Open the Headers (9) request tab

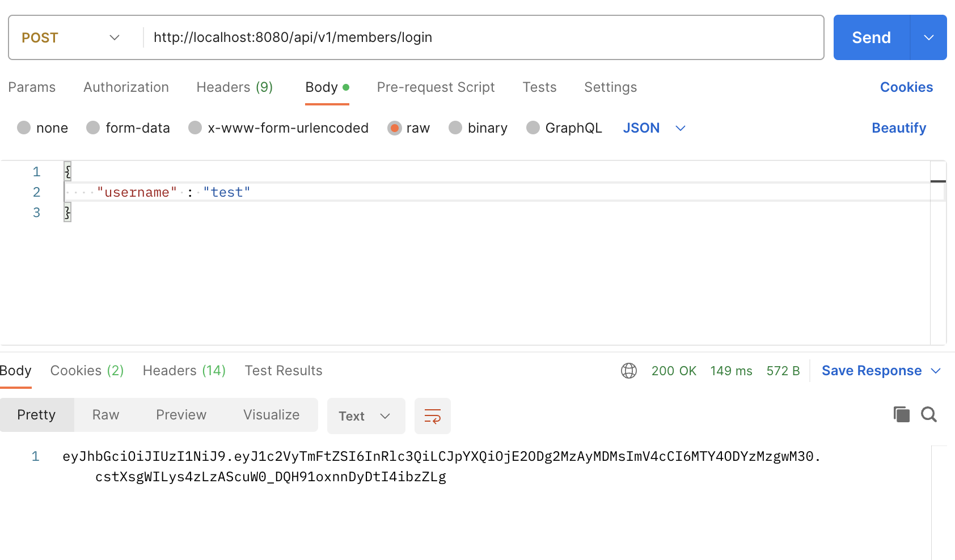(x=235, y=87)
